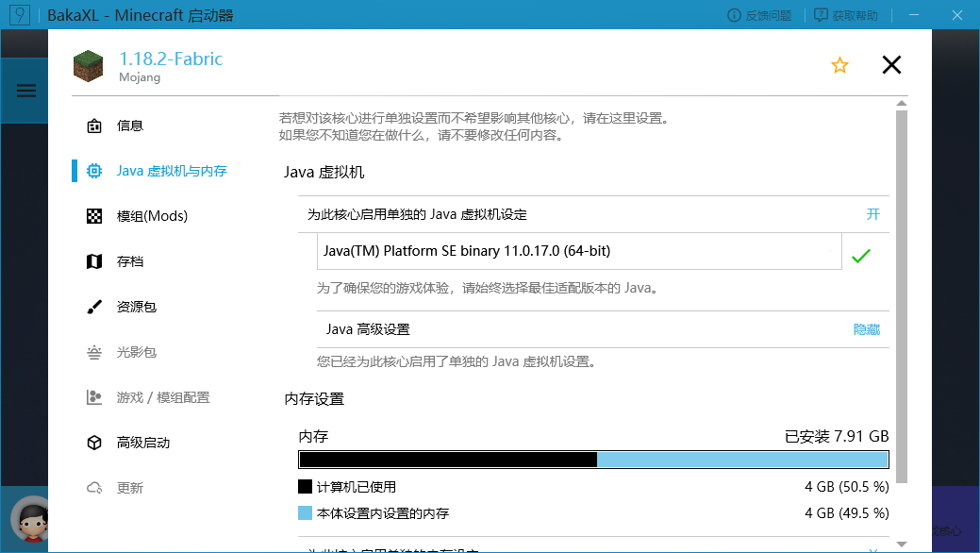This screenshot has width=980, height=553.
Task: Star the 1.18.2-Fabric profile as favorite
Action: (839, 65)
